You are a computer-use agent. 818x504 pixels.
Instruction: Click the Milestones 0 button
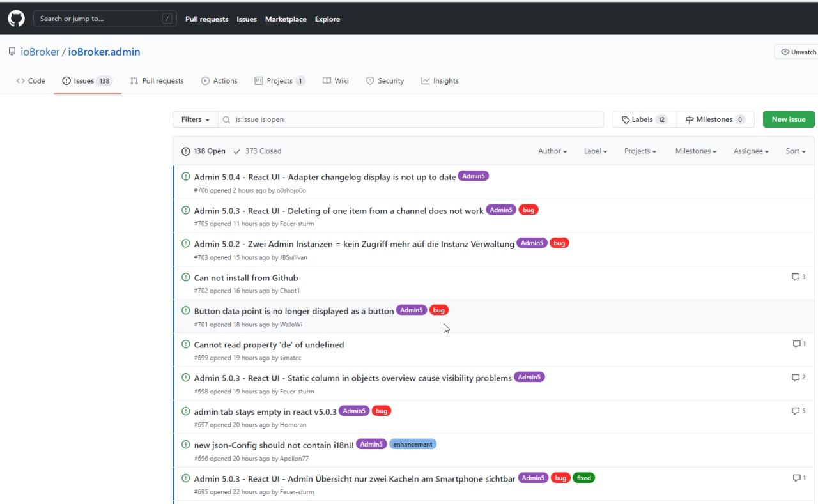click(715, 119)
